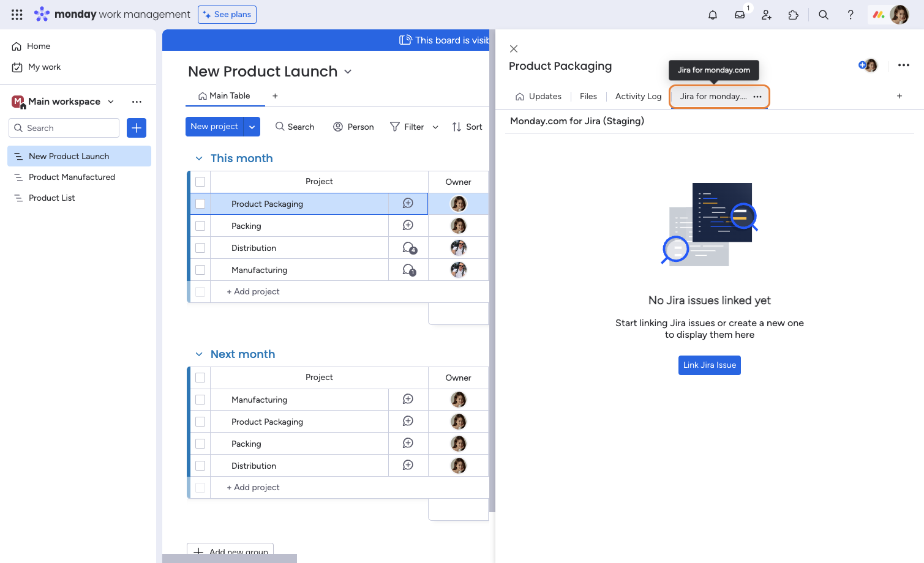Open the user profile avatar

click(x=900, y=15)
